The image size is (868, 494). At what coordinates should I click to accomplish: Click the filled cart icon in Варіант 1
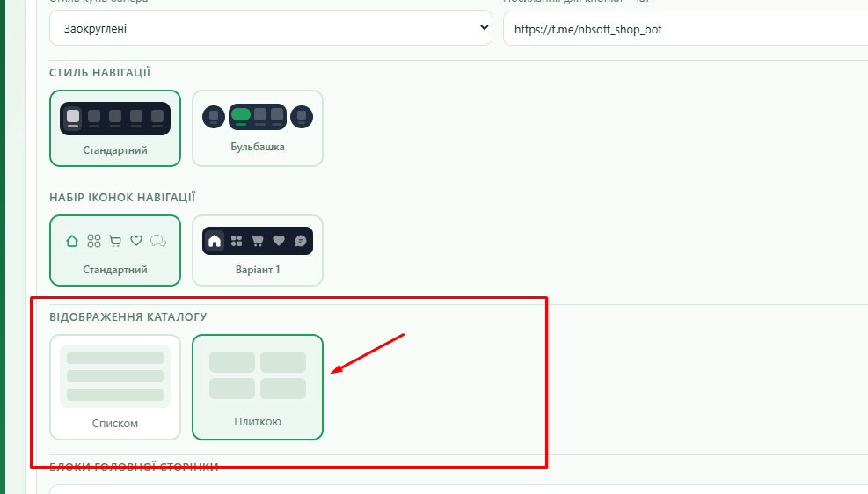coord(258,241)
